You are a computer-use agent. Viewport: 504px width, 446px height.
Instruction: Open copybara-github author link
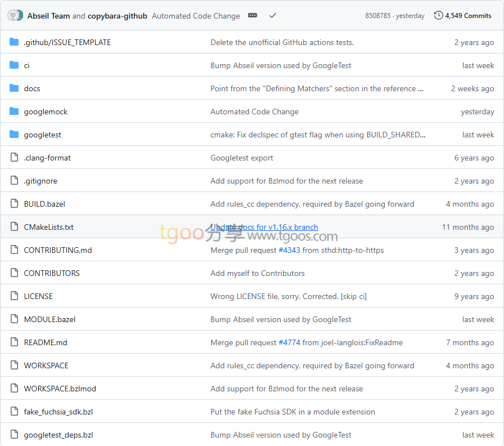(118, 16)
